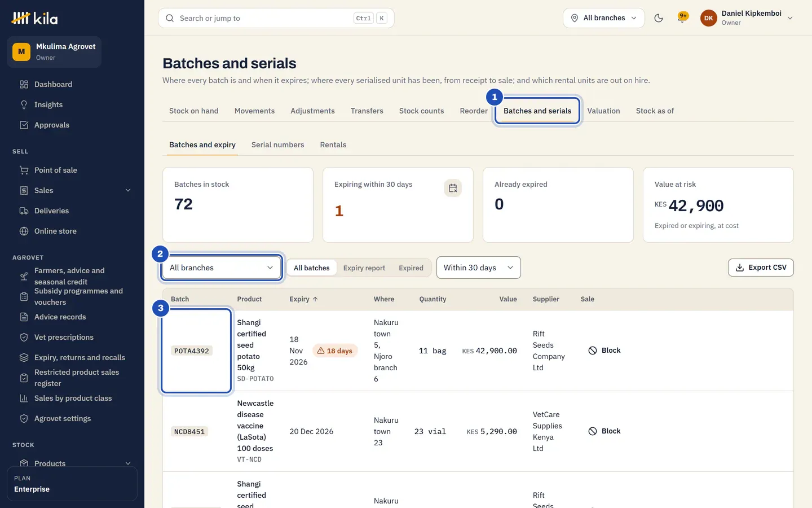Screen dimensions: 812x508
Task: Click the Search or jump to field
Action: pyautogui.click(x=276, y=18)
